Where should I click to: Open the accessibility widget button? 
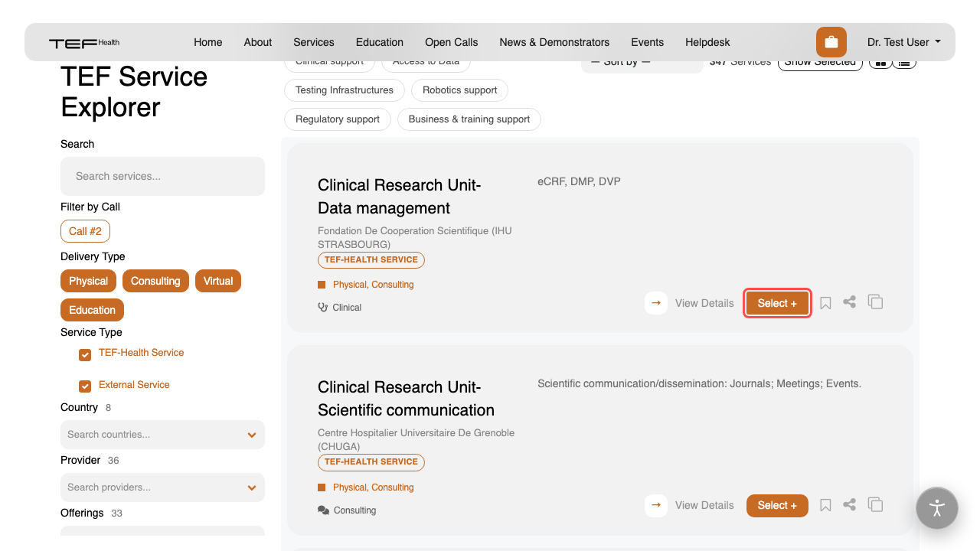[937, 508]
